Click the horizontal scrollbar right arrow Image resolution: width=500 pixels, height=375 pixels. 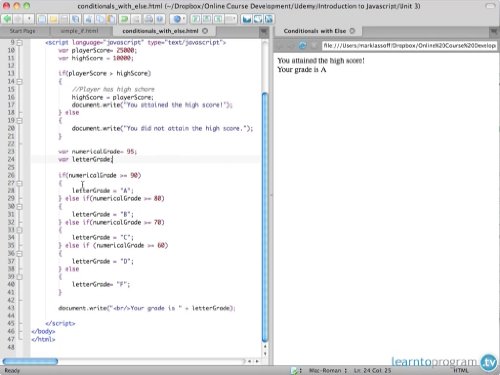tap(257, 361)
